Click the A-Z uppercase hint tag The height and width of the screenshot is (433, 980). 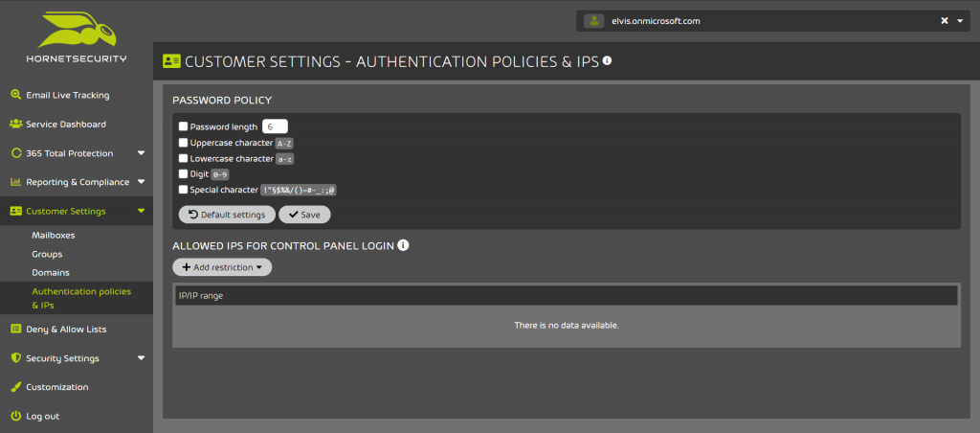[x=284, y=144]
